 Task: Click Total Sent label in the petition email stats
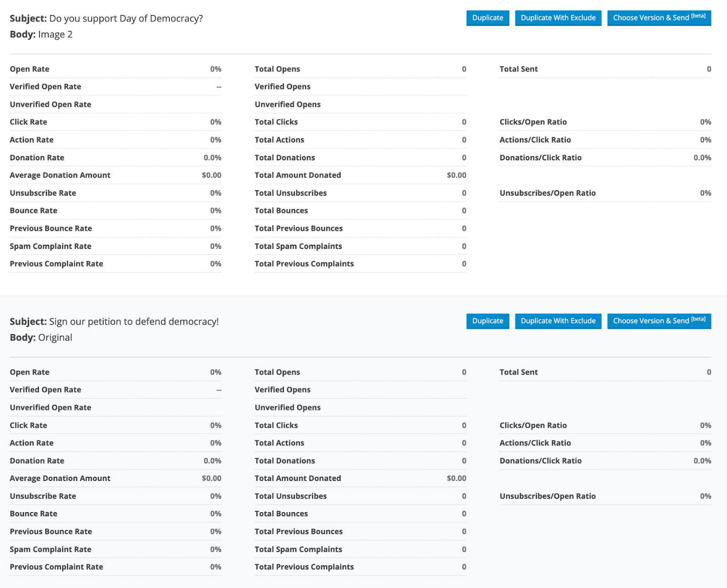[518, 372]
